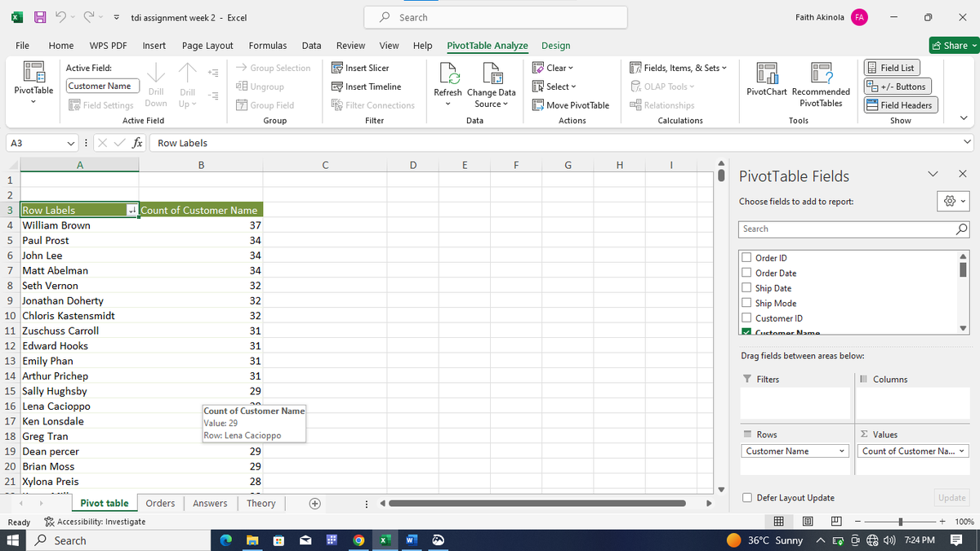
Task: Click the Save icon in title bar
Action: point(40,17)
